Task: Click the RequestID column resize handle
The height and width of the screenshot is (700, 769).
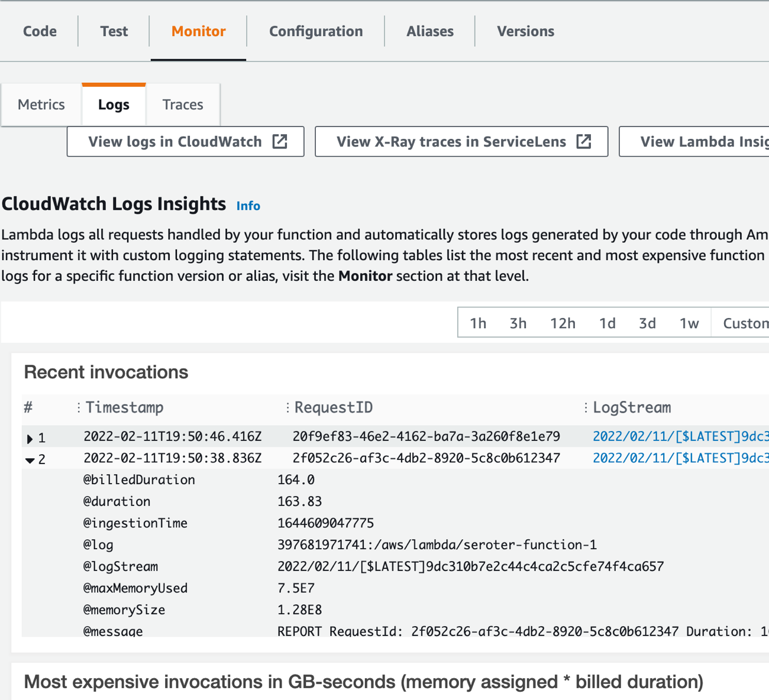Action: [287, 407]
